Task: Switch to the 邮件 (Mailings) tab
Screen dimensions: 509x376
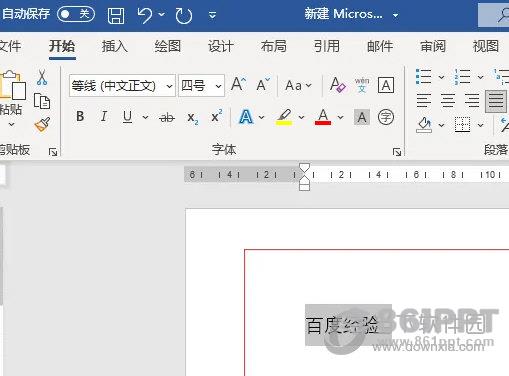Action: [x=380, y=46]
